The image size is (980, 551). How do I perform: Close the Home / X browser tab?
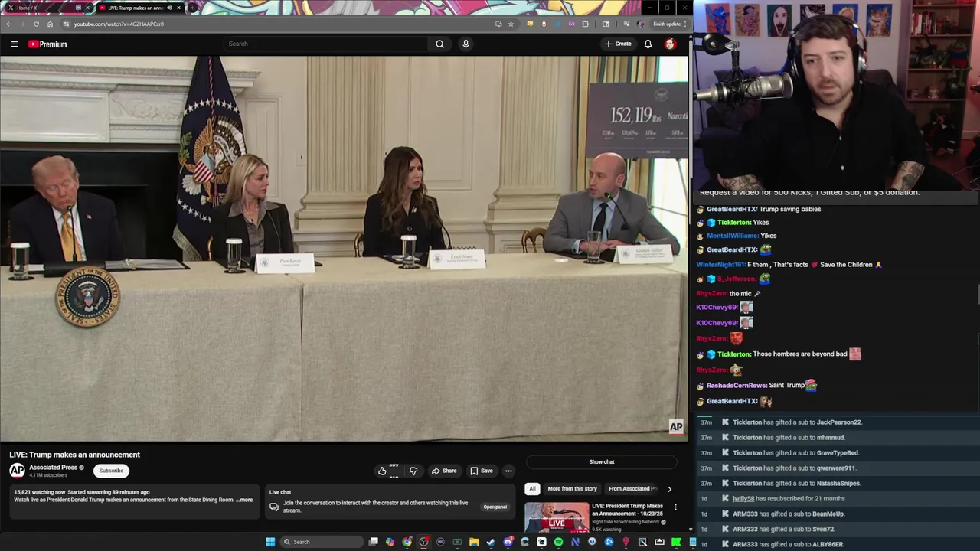[x=87, y=8]
